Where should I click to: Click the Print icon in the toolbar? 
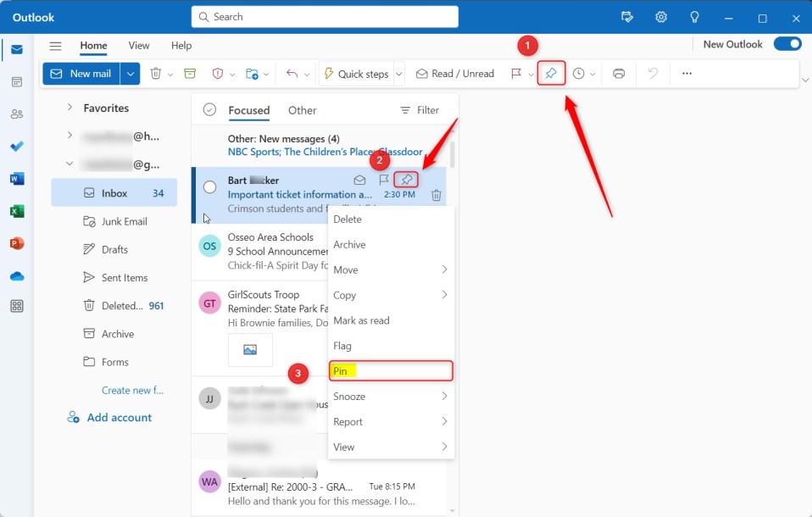619,73
